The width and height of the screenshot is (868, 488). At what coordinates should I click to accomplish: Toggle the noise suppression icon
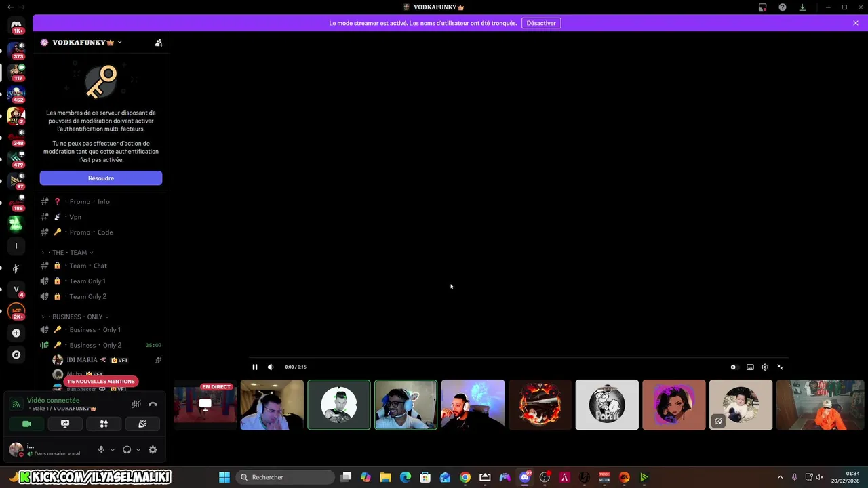[136, 404]
